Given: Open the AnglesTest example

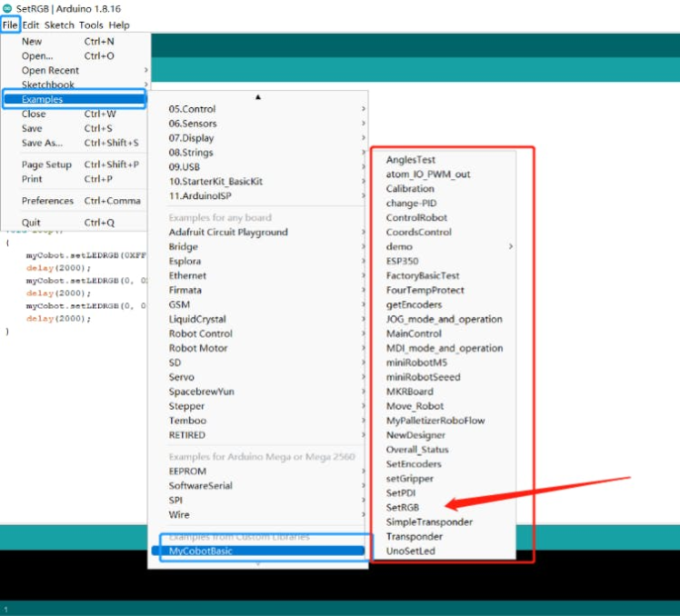Looking at the screenshot, I should [x=444, y=160].
